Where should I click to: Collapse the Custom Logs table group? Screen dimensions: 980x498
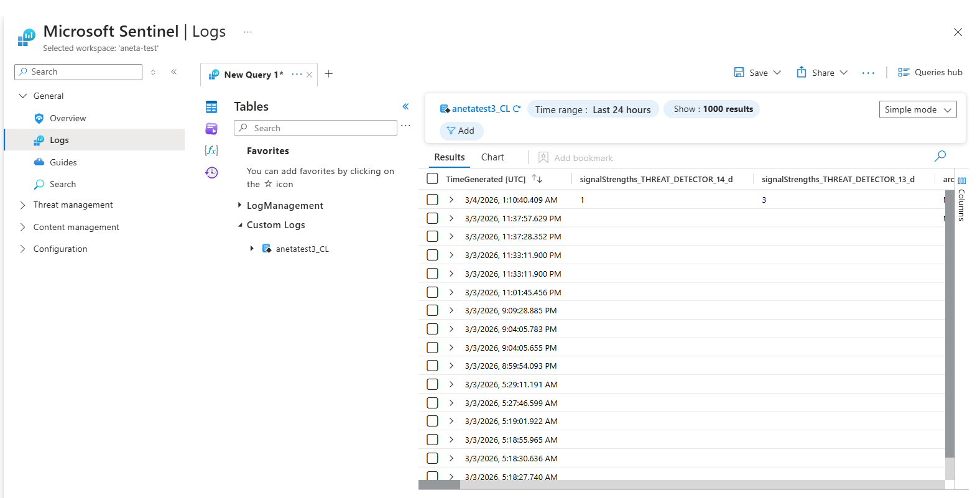point(240,225)
